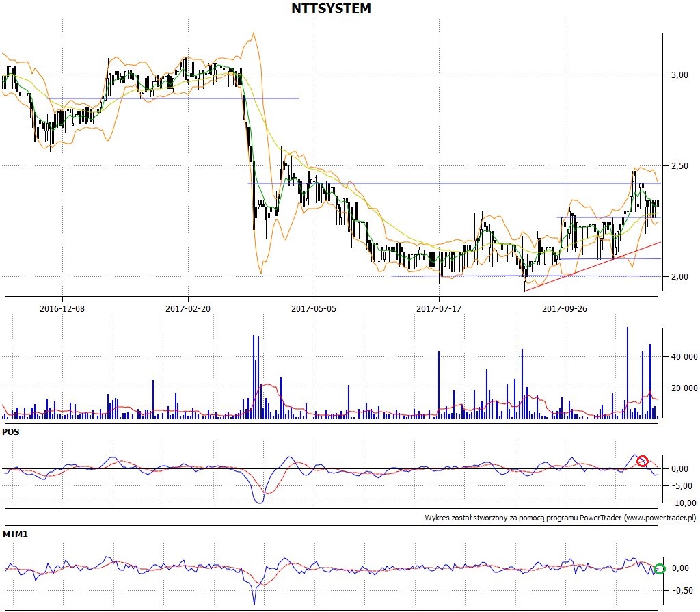This screenshot has width=700, height=612.
Task: Click the NTTSYSTEM chart title
Action: pyautogui.click(x=331, y=8)
